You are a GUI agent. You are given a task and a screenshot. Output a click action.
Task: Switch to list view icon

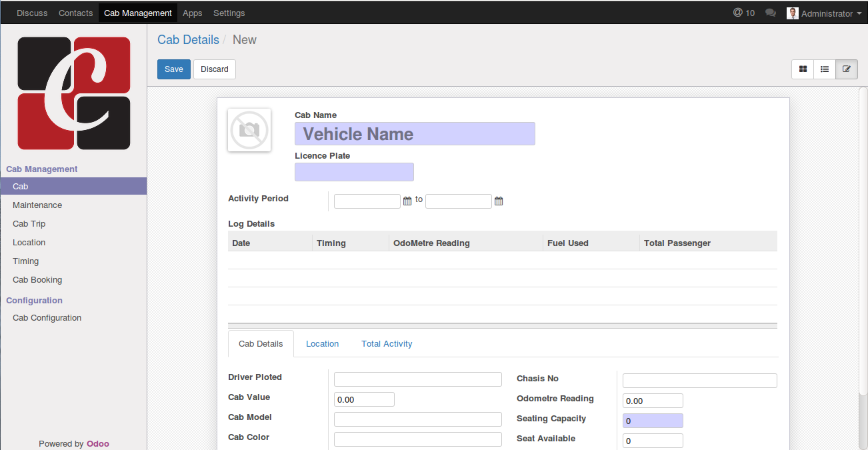[x=825, y=69]
